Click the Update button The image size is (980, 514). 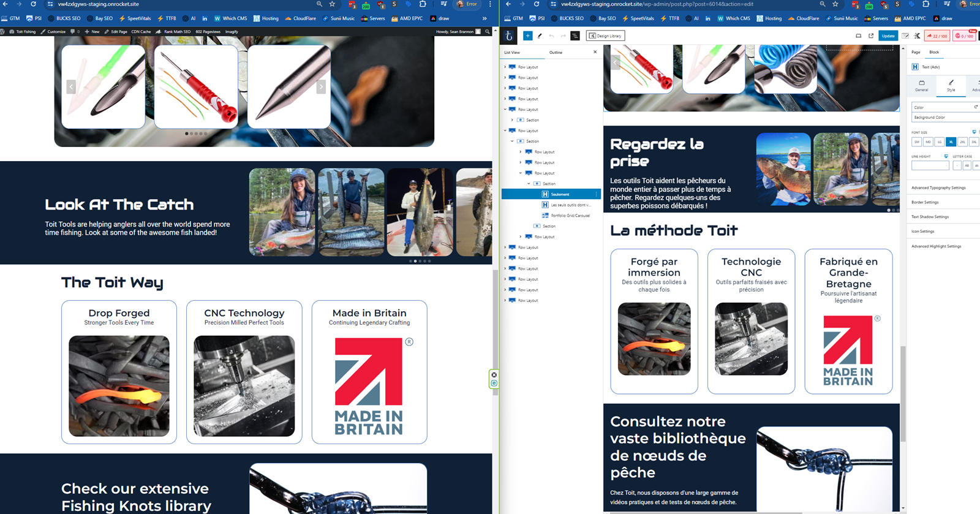pos(888,36)
